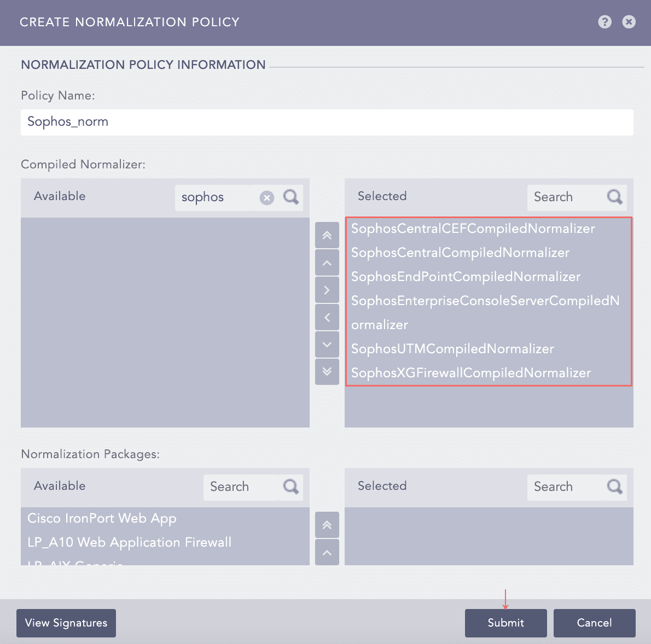This screenshot has height=644, width=651.
Task: Move selected compiled normalizer down one
Action: [x=327, y=344]
